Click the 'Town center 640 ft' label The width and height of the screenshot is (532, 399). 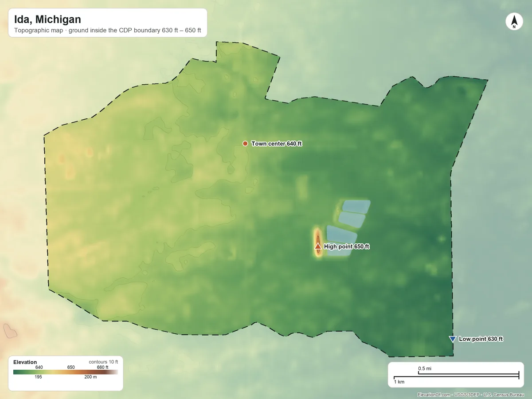[x=277, y=144]
